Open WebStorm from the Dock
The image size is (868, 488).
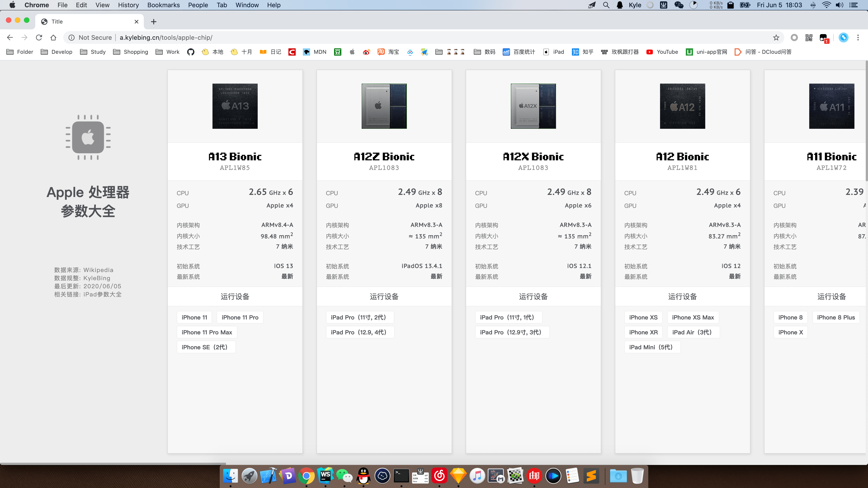(325, 476)
